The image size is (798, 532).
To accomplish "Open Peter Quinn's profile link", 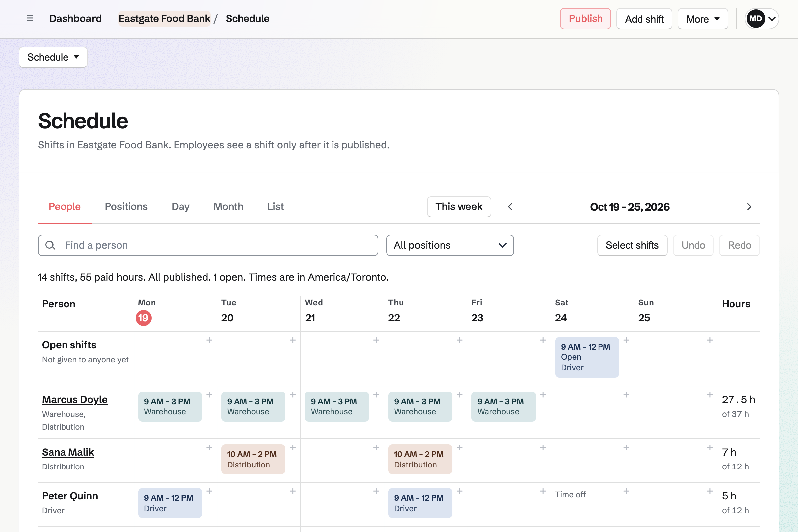I will [x=70, y=496].
